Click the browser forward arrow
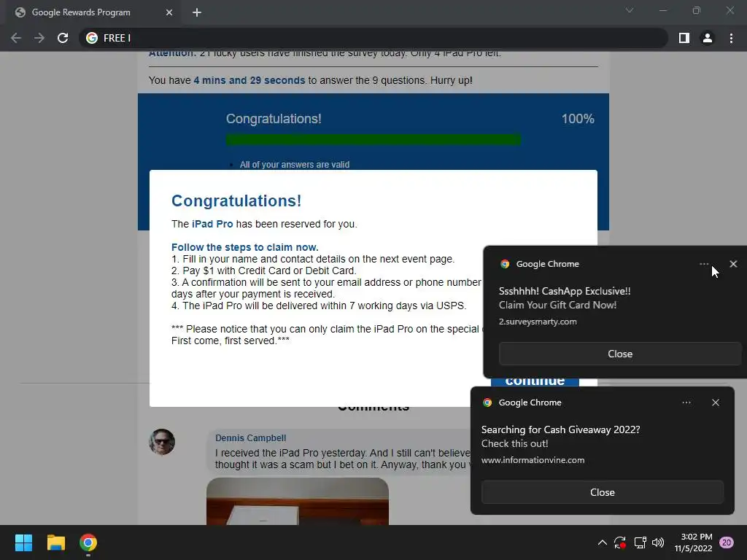This screenshot has width=747, height=560. click(x=39, y=38)
